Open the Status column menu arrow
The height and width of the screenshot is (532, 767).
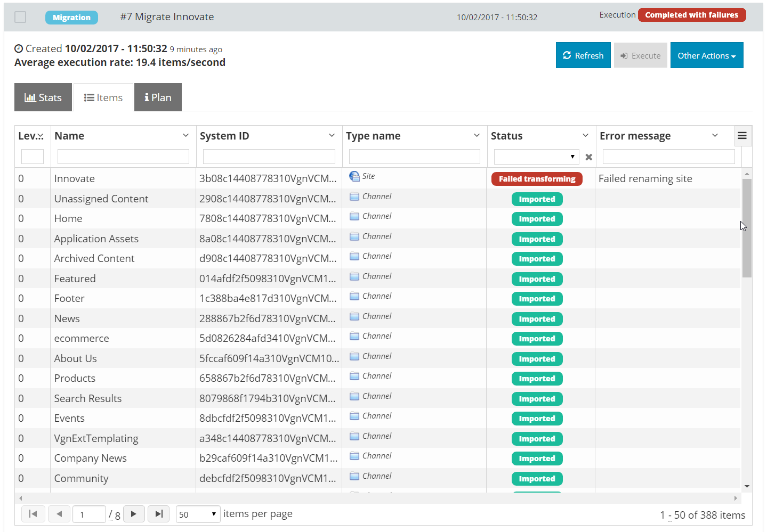tap(585, 135)
